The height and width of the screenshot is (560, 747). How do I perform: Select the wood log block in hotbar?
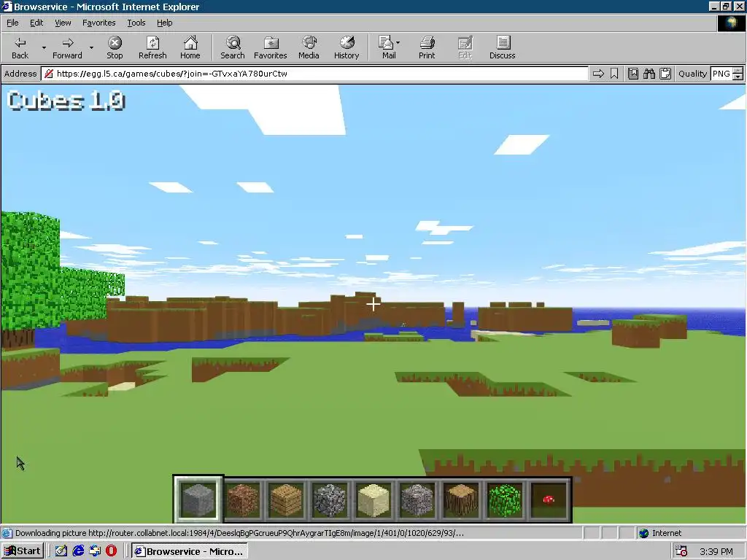[461, 499]
